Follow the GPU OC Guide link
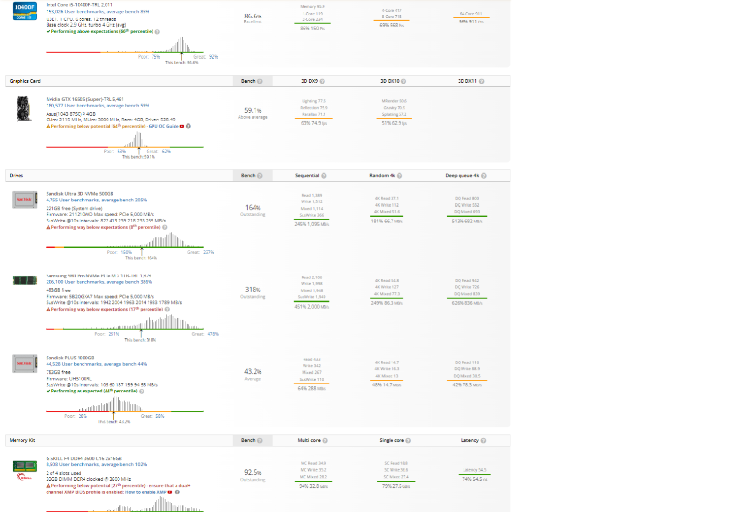The height and width of the screenshot is (532, 756). click(x=164, y=127)
